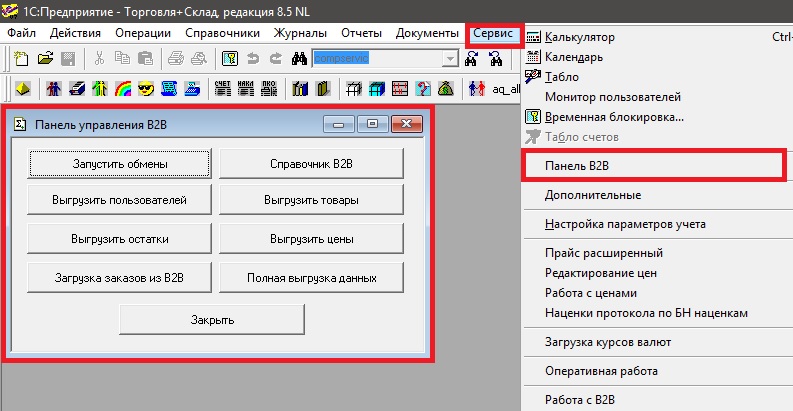This screenshot has height=411, width=793.
Task: Click the Закрыть button in B2B panel
Action: 212,319
